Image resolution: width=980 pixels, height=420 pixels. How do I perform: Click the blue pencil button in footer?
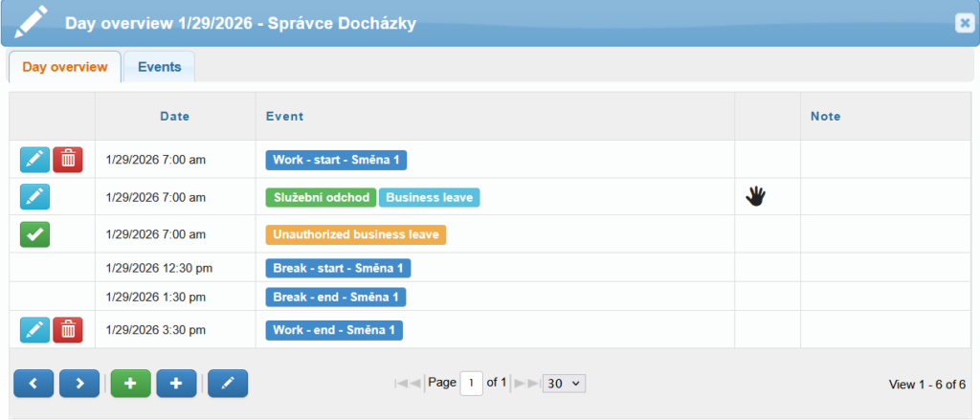pos(228,383)
